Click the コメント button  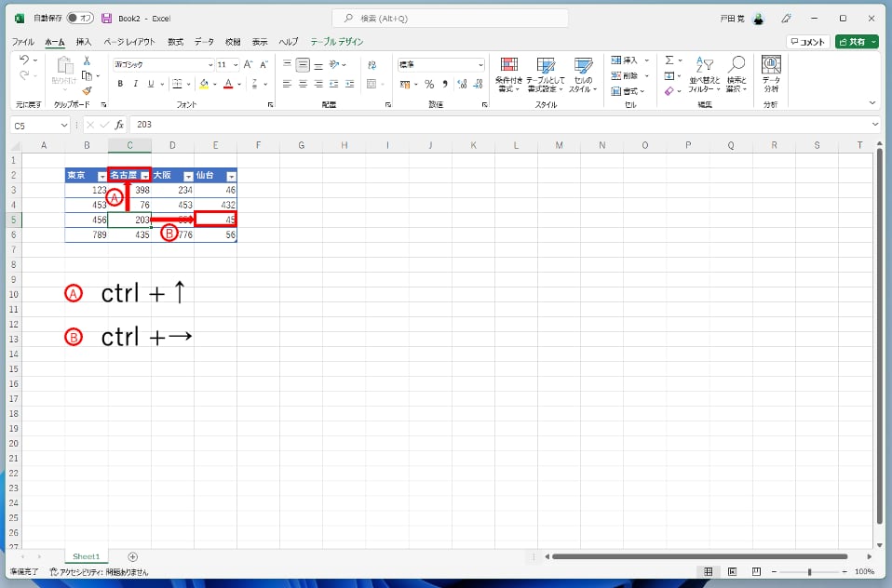pos(808,42)
